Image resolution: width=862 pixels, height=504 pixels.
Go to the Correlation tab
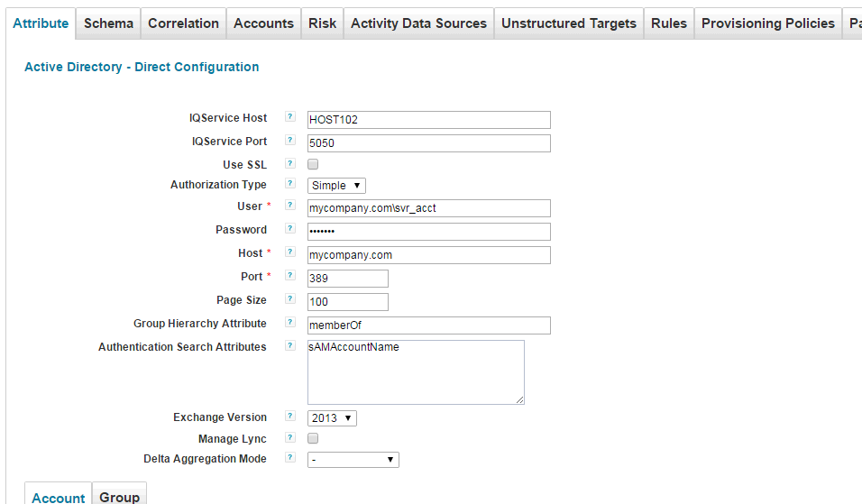[x=183, y=23]
